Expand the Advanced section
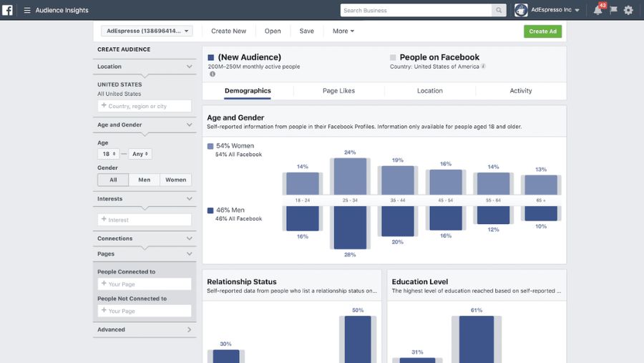 click(x=190, y=329)
